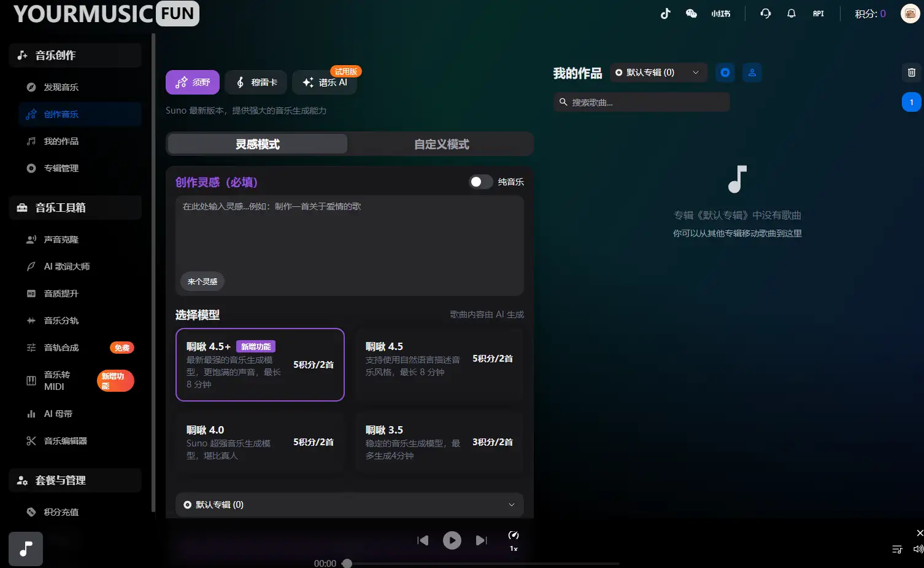The image size is (924, 568).
Task: Open the user avatar menu
Action: pos(910,13)
